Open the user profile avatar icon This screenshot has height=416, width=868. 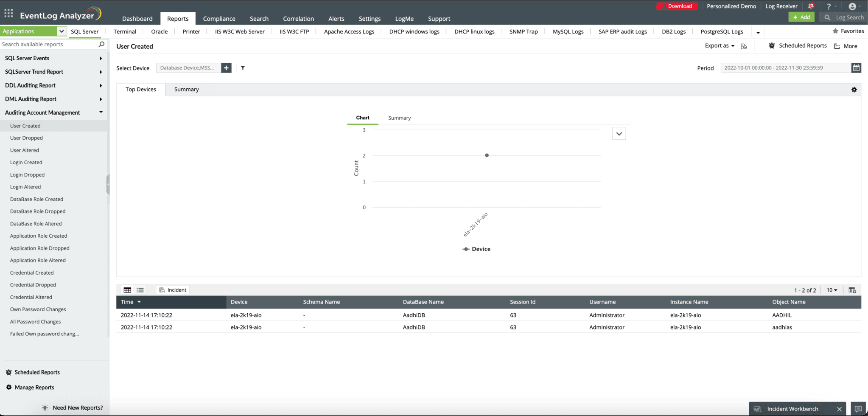(852, 6)
